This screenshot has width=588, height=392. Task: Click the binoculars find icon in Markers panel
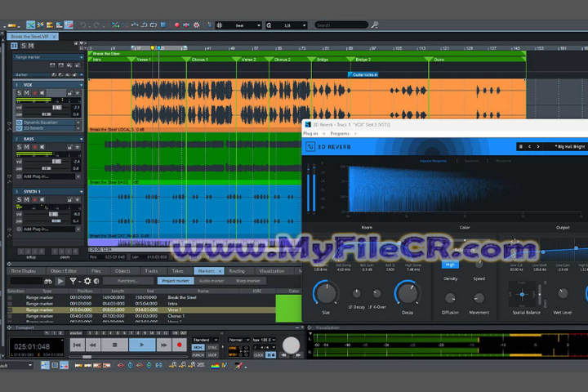pos(48,281)
